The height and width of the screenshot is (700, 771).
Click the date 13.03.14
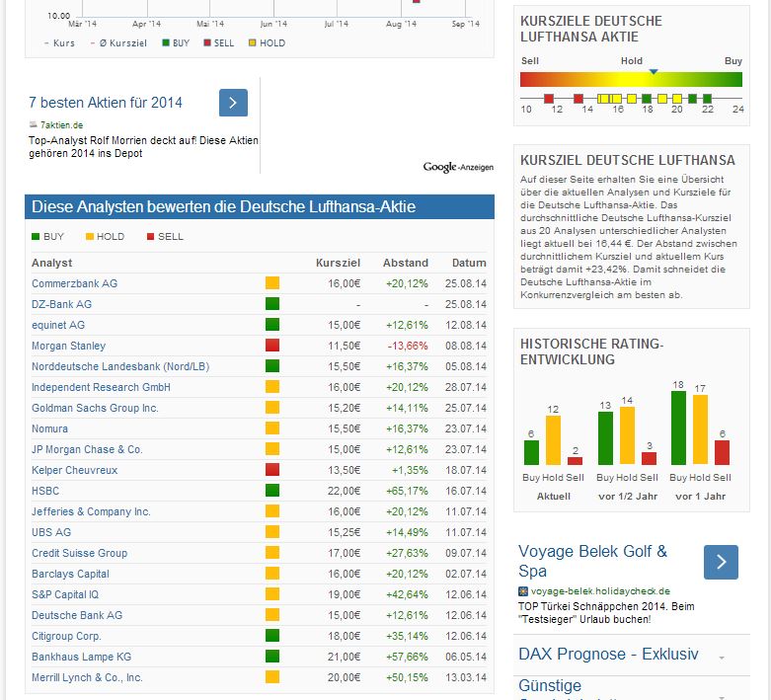pos(466,677)
